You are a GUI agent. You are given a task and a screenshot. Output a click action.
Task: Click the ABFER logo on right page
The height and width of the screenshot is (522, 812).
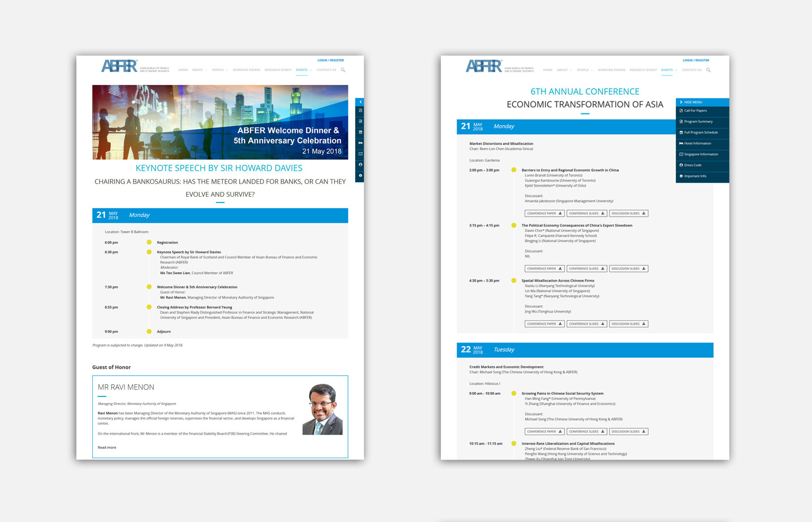[500, 66]
